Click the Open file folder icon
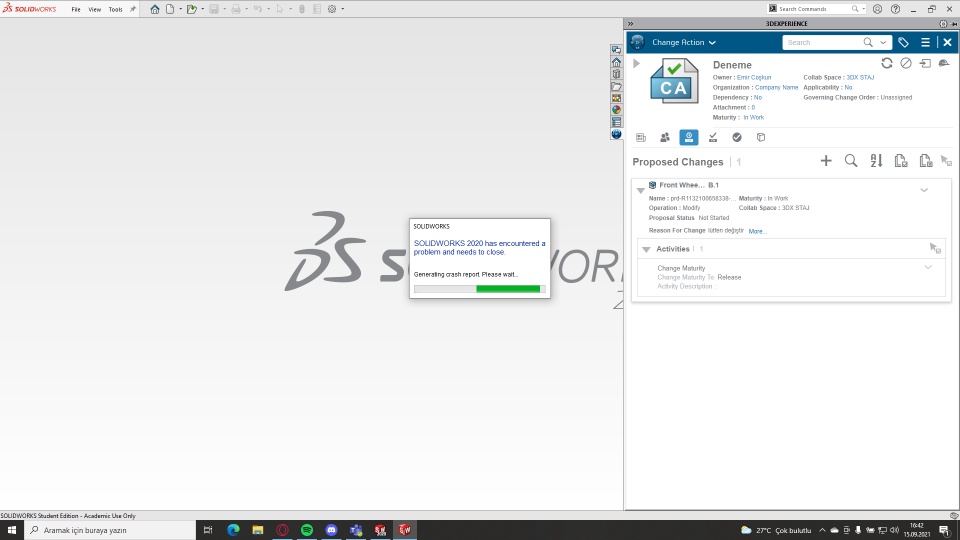The image size is (960, 540). [192, 9]
